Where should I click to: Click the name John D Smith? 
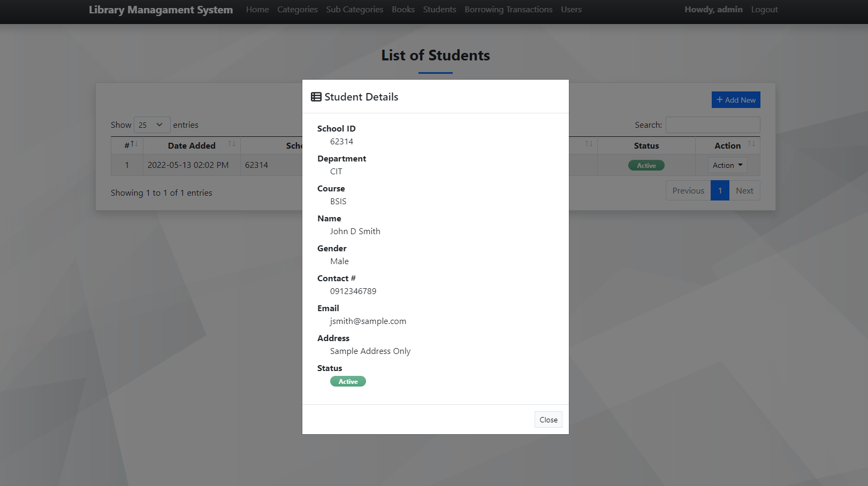point(355,232)
